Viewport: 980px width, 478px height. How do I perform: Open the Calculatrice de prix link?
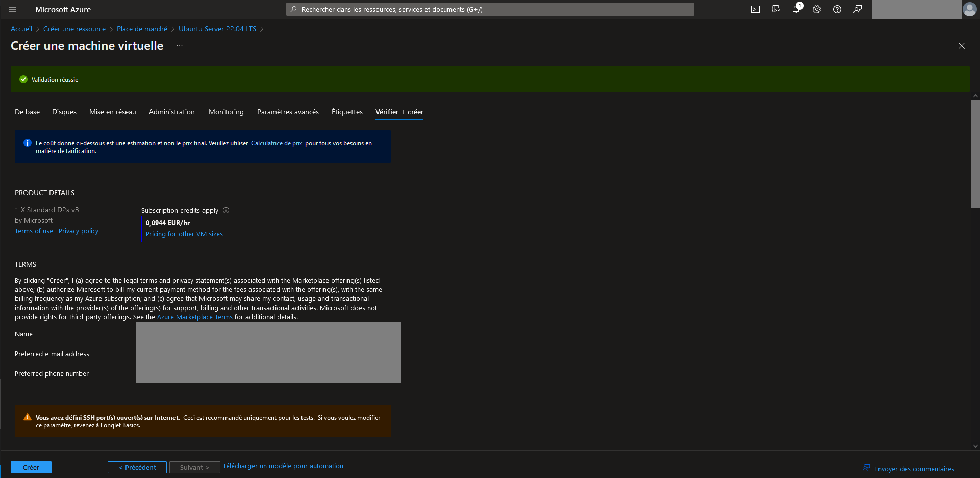pos(277,143)
